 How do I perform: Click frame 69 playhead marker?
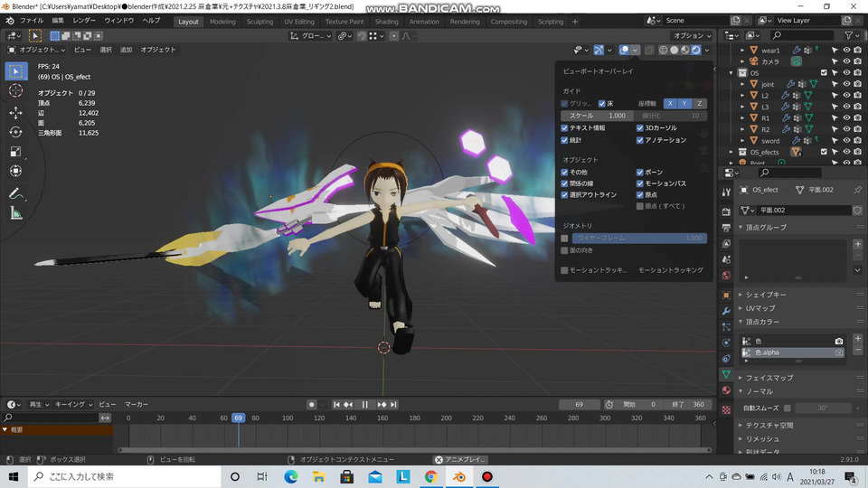[238, 418]
